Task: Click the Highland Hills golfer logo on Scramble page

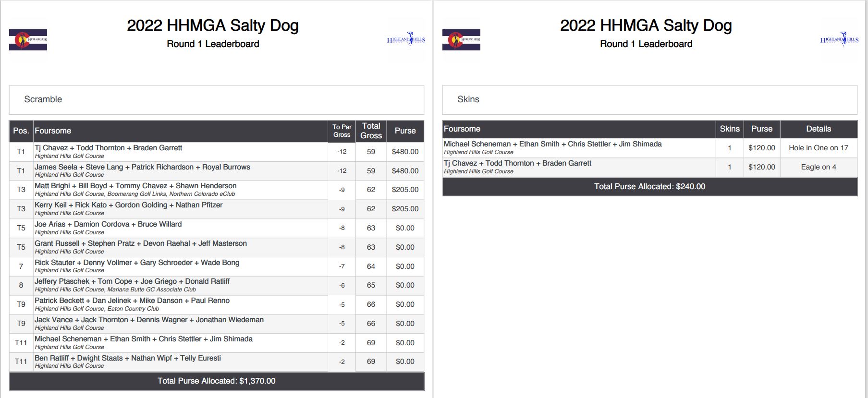Action: pyautogui.click(x=406, y=39)
